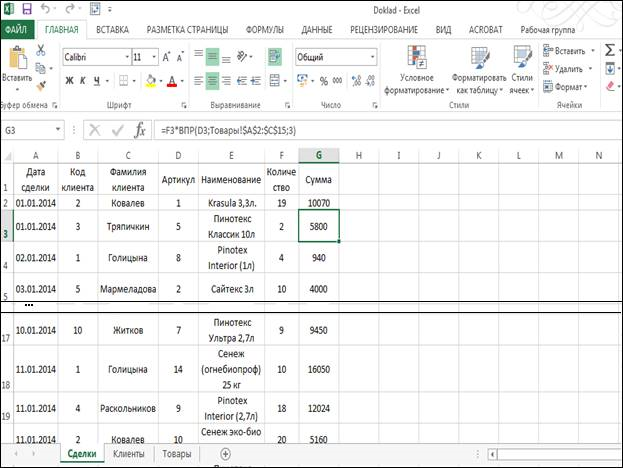Open the ФАЙЛ tab

click(x=16, y=29)
